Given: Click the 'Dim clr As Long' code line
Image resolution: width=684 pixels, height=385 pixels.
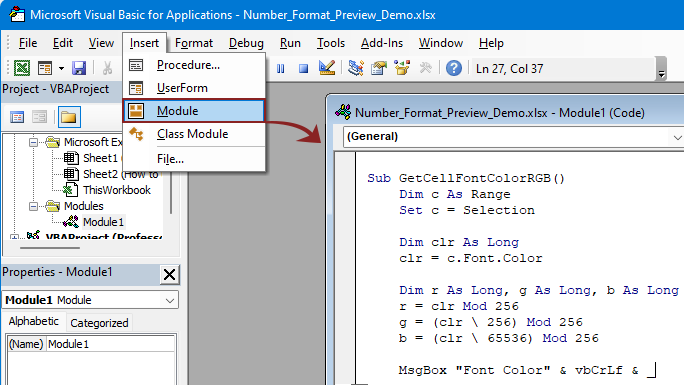Looking at the screenshot, I should pyautogui.click(x=459, y=242).
